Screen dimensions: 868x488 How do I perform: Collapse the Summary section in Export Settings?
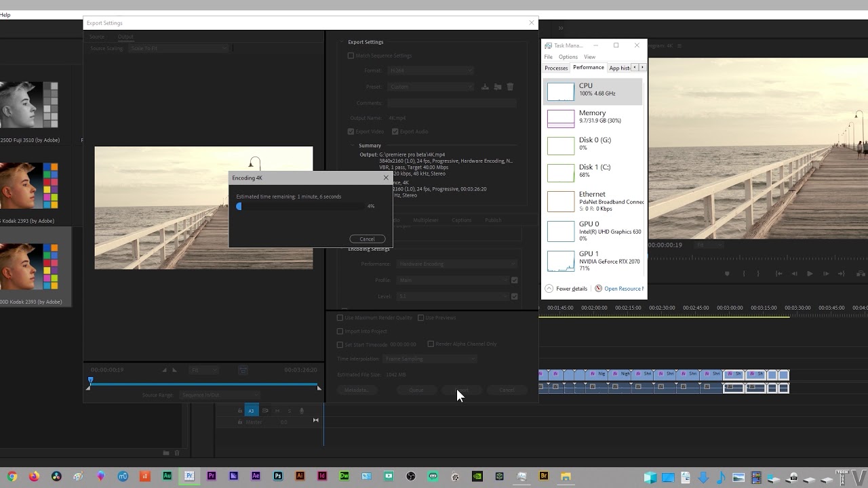352,145
